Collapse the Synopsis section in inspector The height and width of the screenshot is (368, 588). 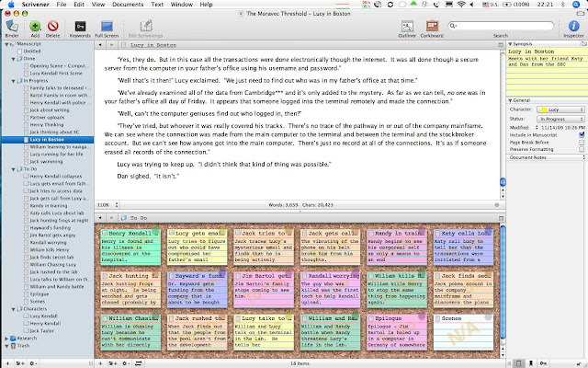[x=510, y=44]
